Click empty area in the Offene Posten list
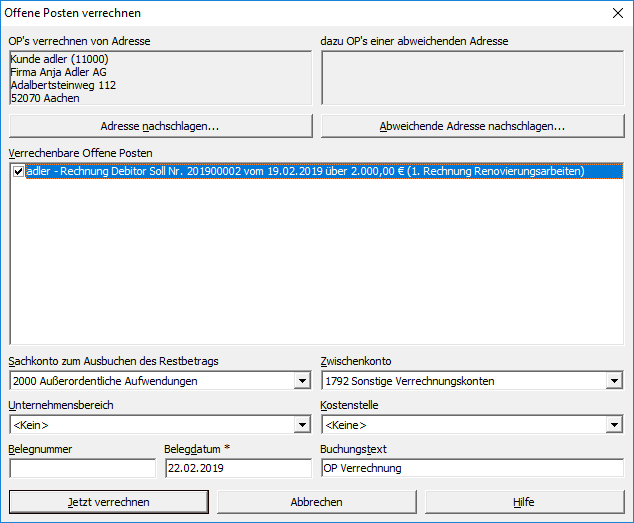 coord(316,270)
